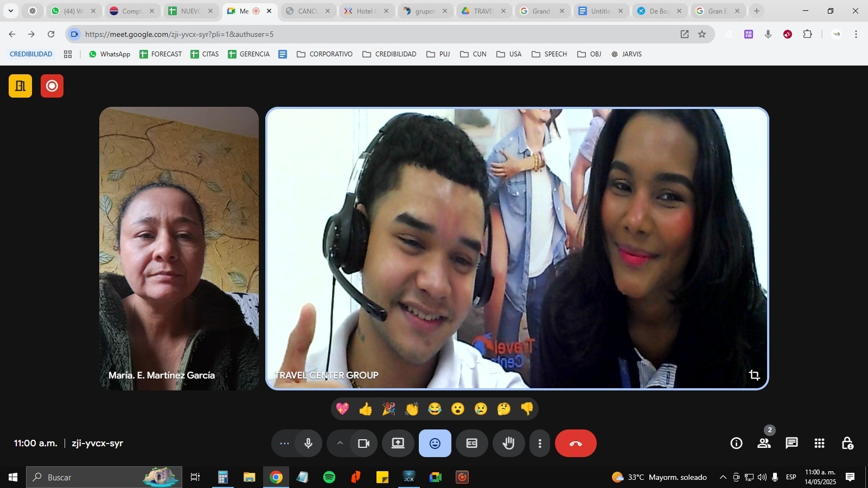The image size is (868, 488).
Task: Open the three-dot more options menu
Action: 539,444
